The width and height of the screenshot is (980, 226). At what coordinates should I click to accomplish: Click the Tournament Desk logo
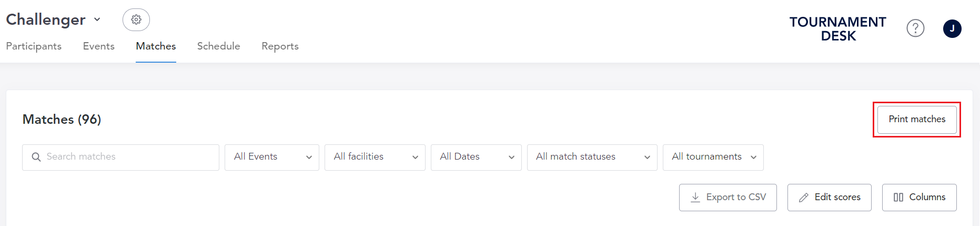tap(838, 29)
